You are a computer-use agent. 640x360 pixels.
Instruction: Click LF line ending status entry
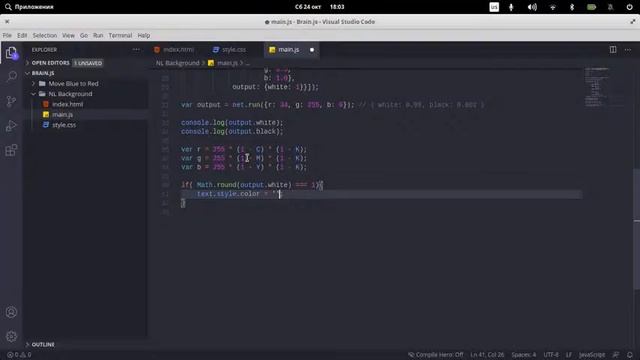click(x=569, y=355)
